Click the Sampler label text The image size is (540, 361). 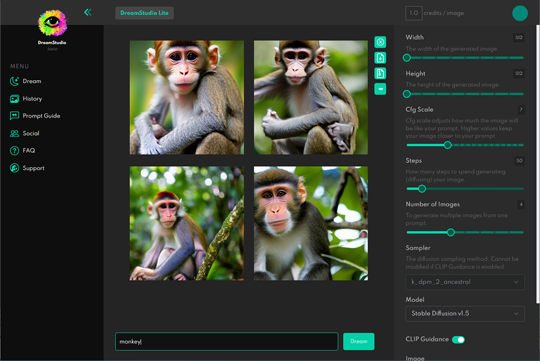tap(418, 248)
